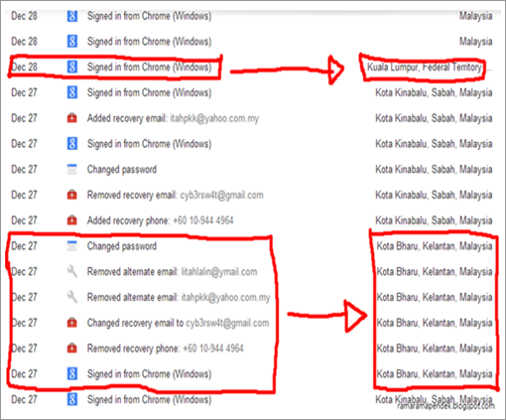Click the 'Dec 27' date on the Changed recovery email row

(24, 323)
